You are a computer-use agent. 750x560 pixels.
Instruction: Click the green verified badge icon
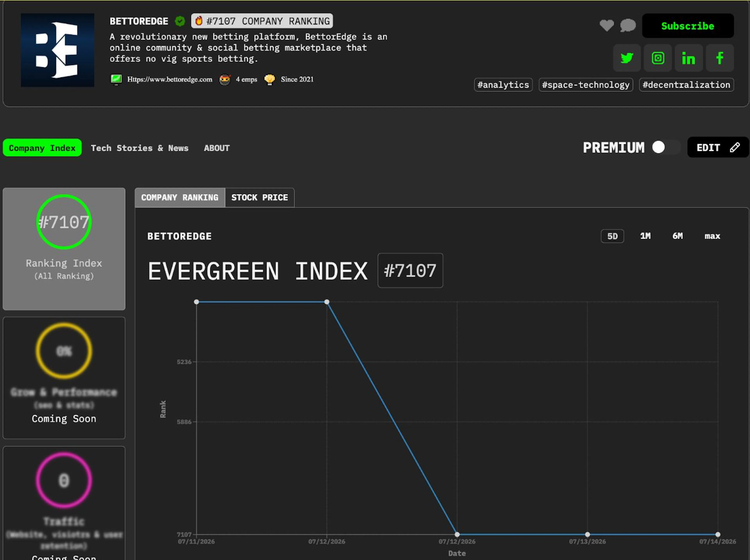(180, 21)
